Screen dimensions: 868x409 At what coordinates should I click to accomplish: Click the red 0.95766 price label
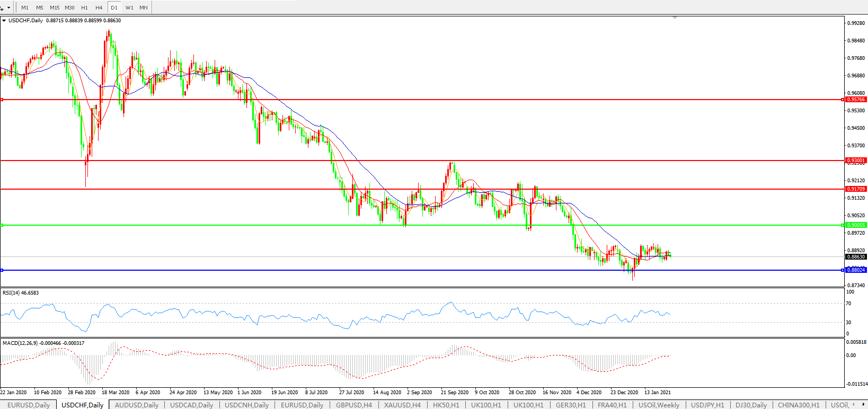[856, 100]
